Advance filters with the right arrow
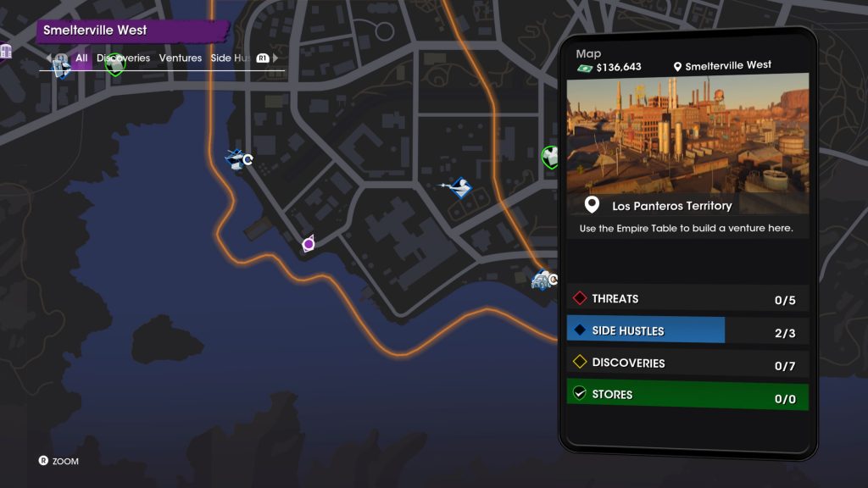The width and height of the screenshot is (868, 488). (275, 58)
